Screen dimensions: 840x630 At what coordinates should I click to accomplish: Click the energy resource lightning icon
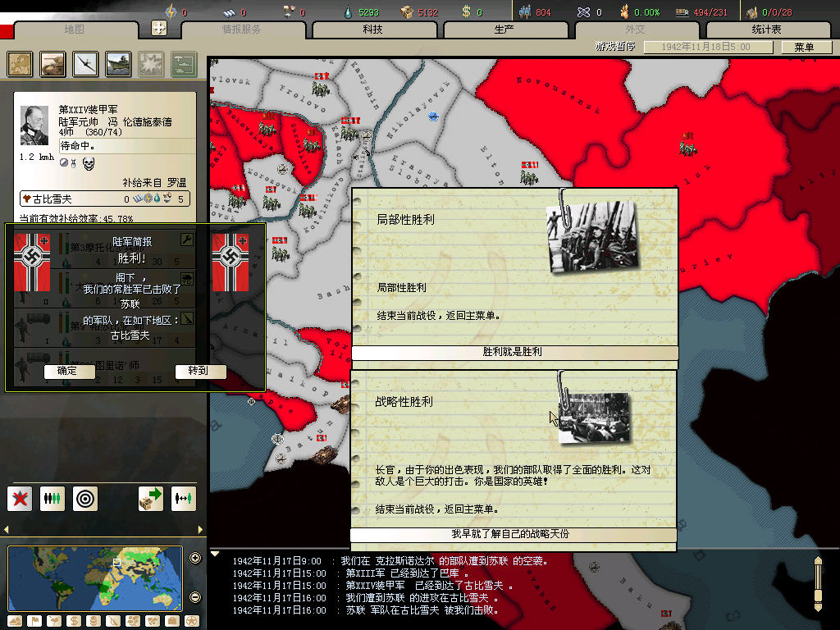171,11
